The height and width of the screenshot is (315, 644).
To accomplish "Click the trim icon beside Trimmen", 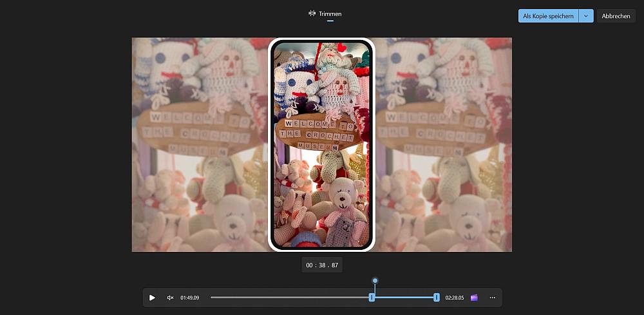I will point(312,14).
